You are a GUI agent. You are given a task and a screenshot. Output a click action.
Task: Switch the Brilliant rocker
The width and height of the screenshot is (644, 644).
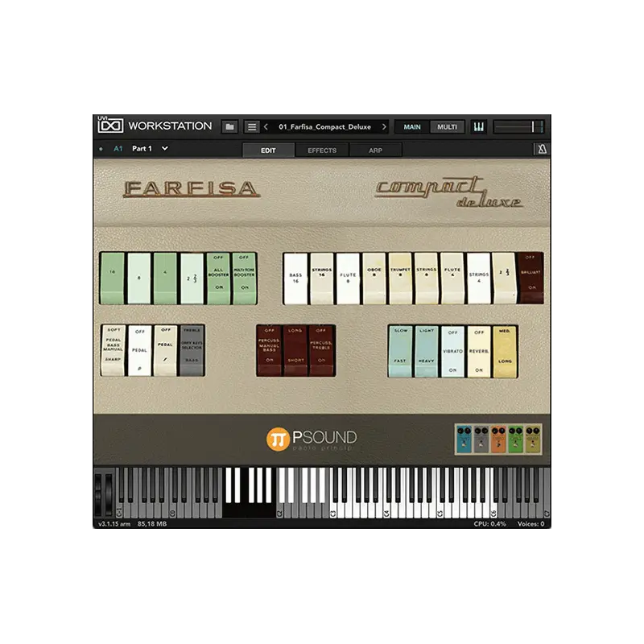530,278
